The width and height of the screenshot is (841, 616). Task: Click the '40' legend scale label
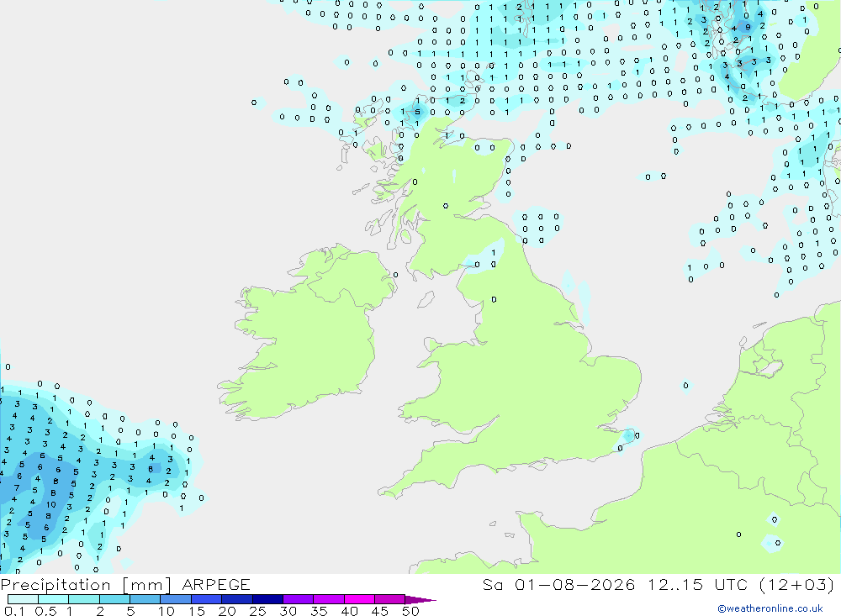click(350, 611)
